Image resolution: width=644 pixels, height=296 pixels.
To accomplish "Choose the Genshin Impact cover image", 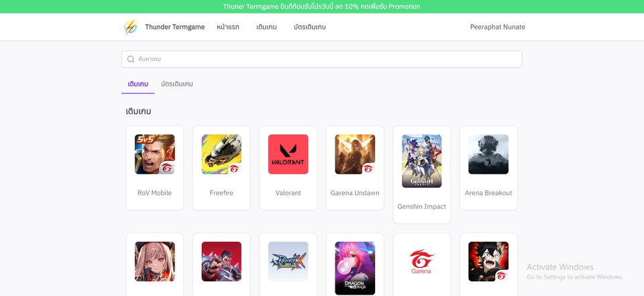I will pyautogui.click(x=422, y=161).
